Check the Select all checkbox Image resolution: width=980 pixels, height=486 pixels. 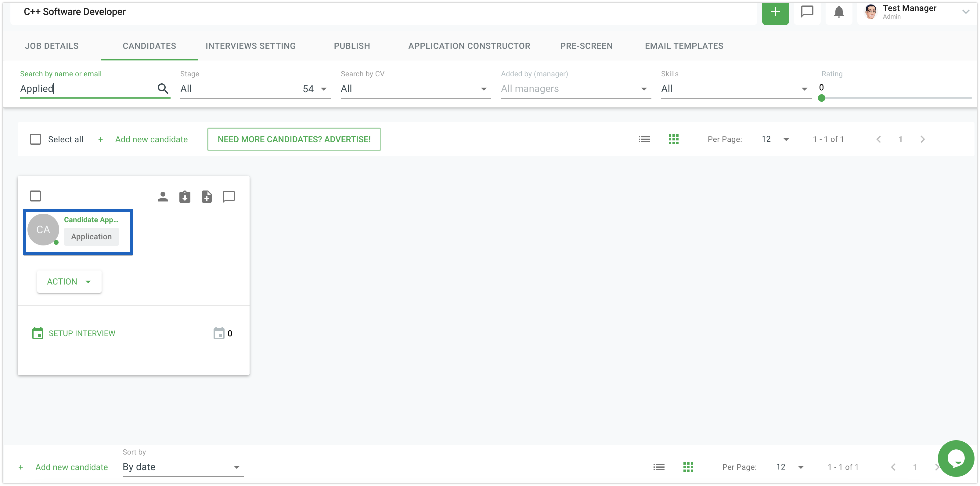click(35, 139)
